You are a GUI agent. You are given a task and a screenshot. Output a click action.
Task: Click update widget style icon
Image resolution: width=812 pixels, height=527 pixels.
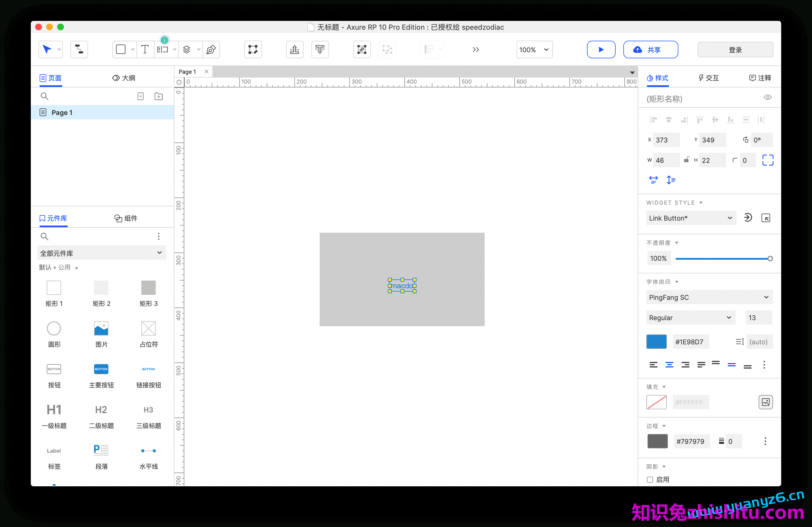(748, 218)
